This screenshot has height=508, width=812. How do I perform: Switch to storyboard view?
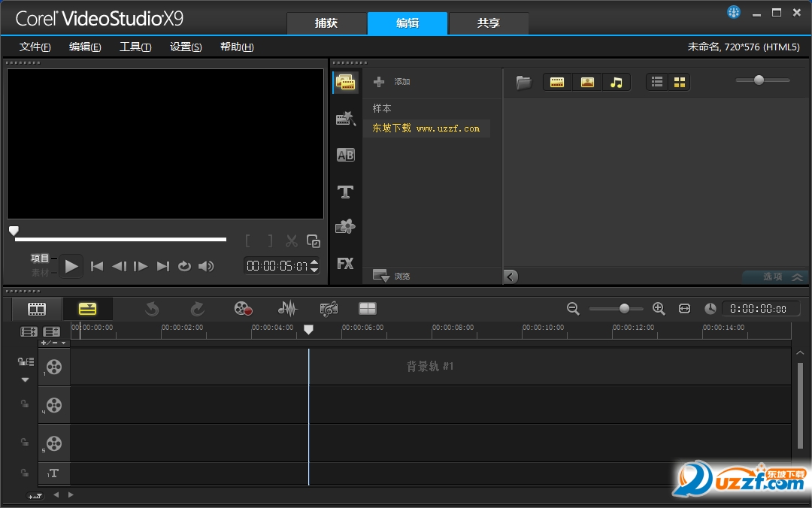coord(37,309)
